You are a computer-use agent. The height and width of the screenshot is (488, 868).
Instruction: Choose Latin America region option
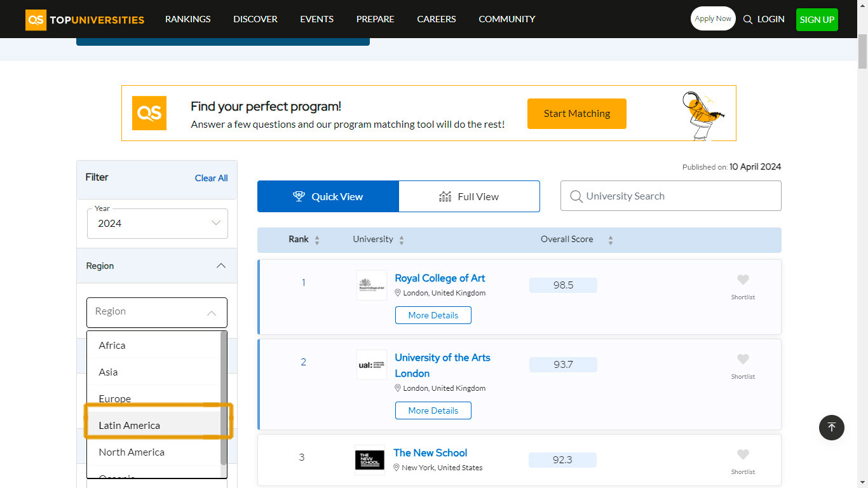click(x=153, y=425)
